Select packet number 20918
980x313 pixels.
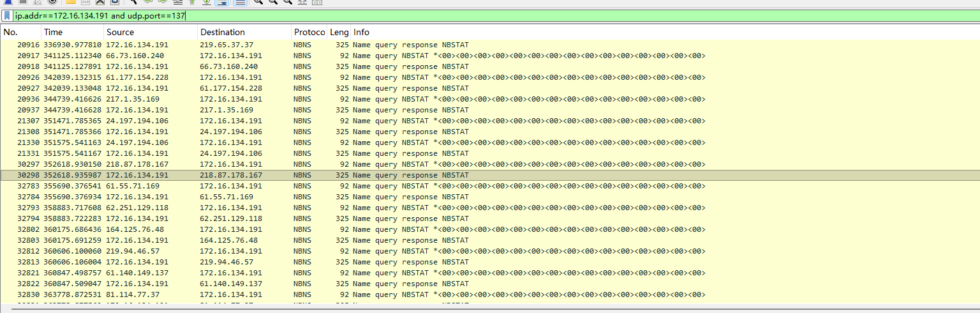[x=28, y=66]
